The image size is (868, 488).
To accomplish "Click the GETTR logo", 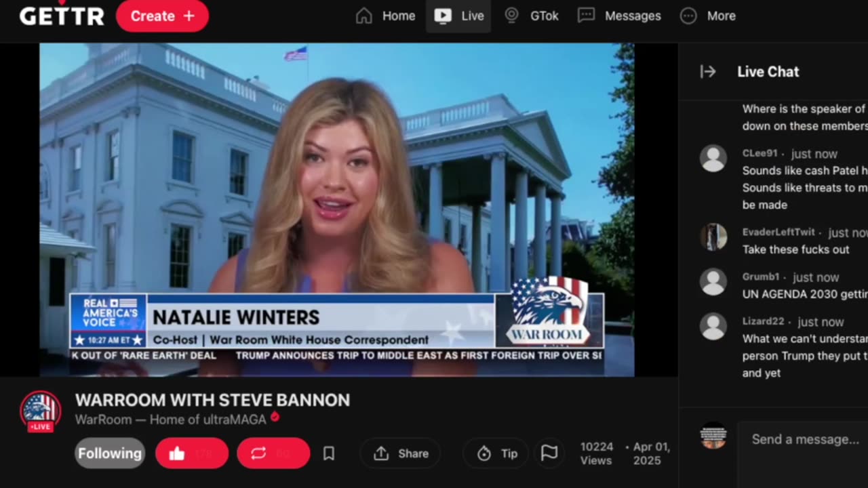I will (62, 15).
